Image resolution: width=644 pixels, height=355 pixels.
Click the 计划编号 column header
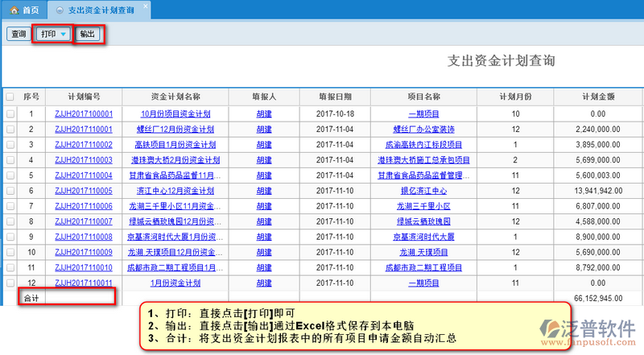83,97
